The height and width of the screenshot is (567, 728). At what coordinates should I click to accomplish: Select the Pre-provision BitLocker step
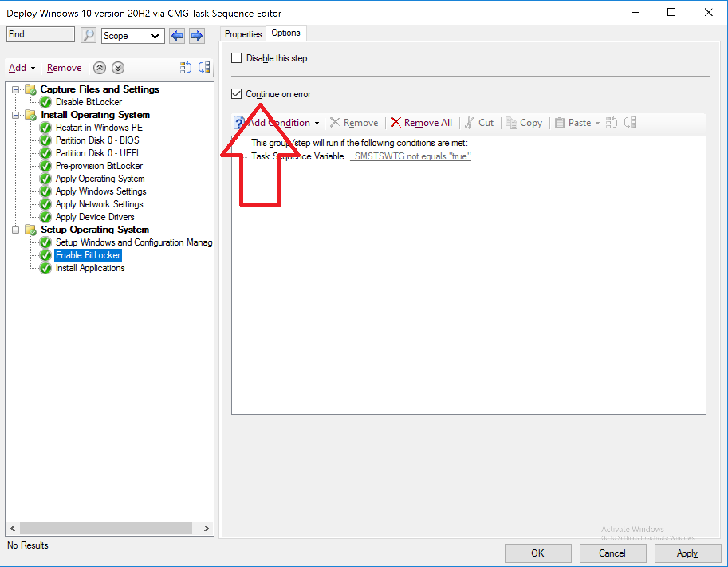[x=99, y=166]
